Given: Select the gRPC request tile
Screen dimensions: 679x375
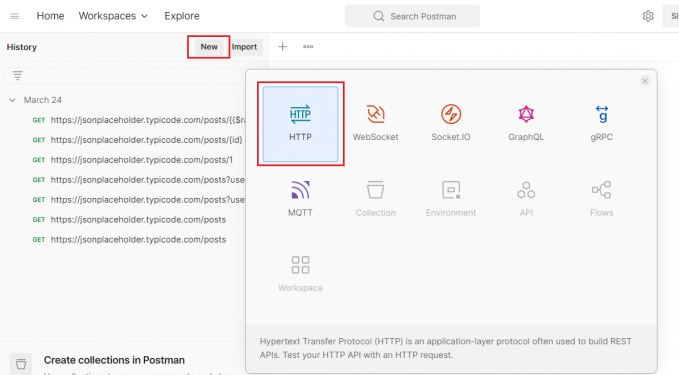Looking at the screenshot, I should coord(601,124).
